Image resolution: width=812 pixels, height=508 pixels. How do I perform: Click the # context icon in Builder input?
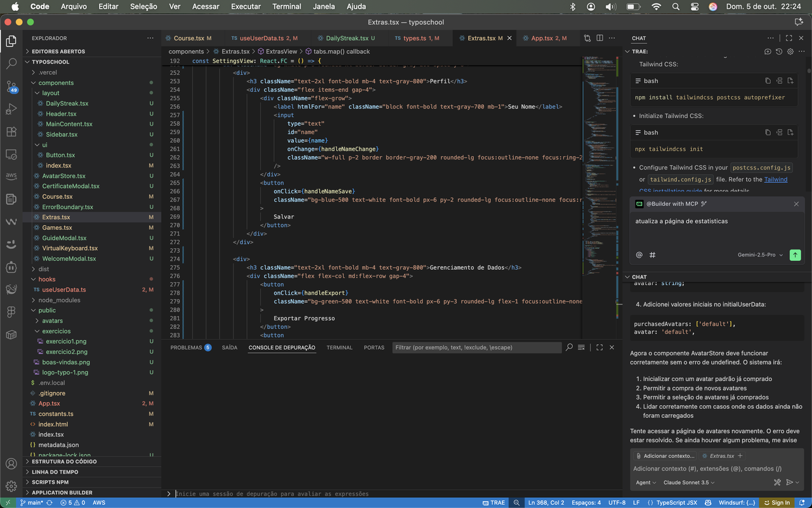pyautogui.click(x=653, y=255)
